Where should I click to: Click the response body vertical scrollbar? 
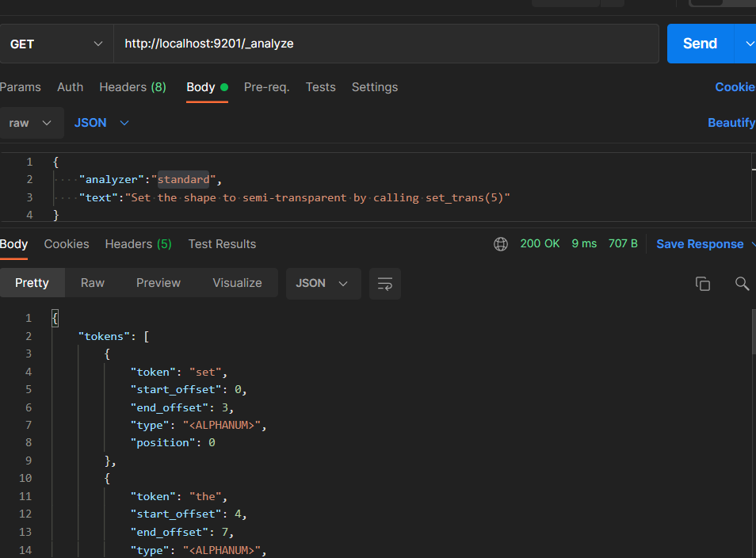coord(753,333)
